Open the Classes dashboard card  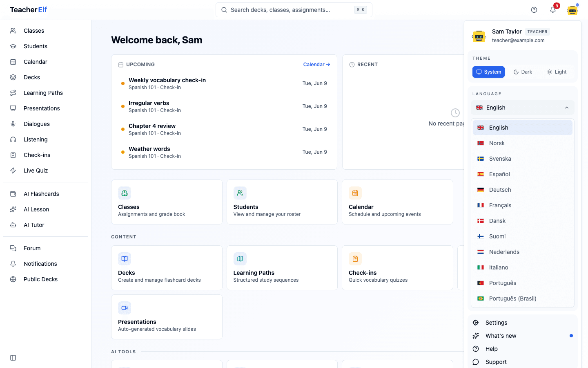click(x=167, y=202)
